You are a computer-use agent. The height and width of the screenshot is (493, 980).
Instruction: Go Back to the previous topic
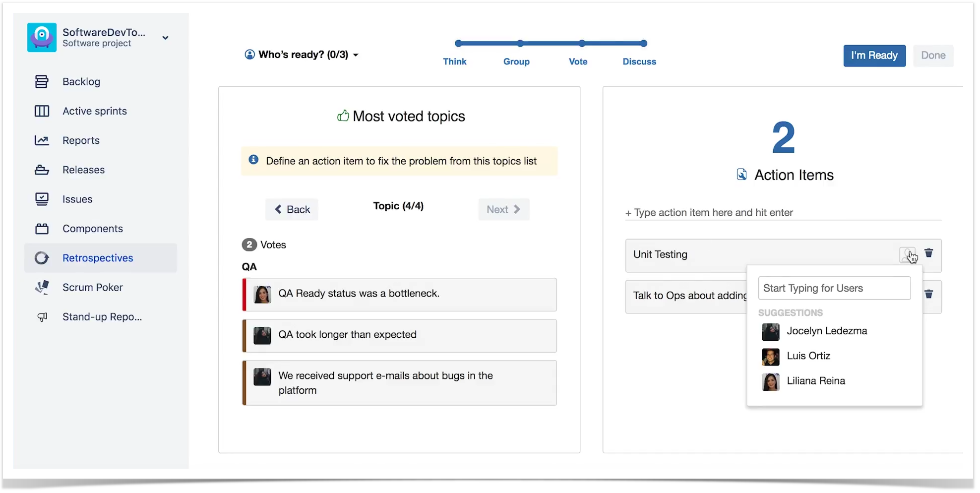click(x=292, y=209)
